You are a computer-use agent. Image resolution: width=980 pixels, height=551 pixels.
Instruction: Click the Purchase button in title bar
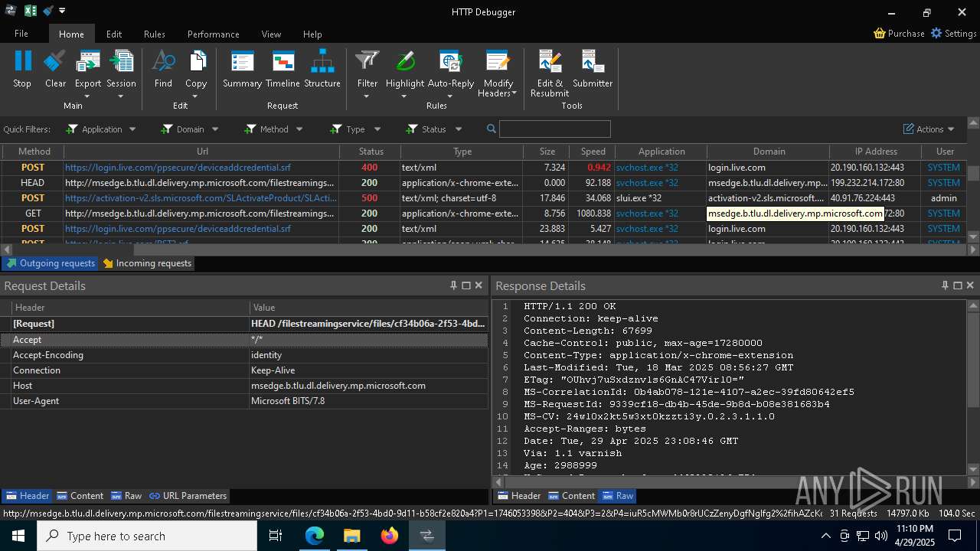(900, 34)
